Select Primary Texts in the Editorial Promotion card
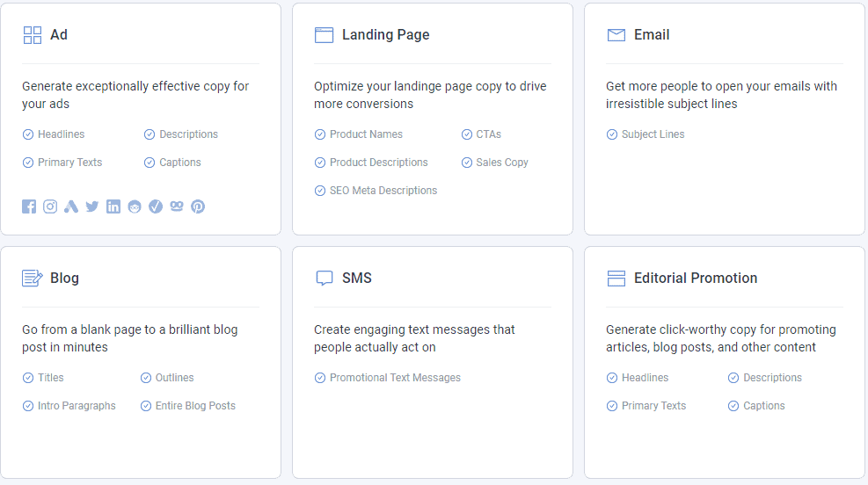 pos(653,406)
